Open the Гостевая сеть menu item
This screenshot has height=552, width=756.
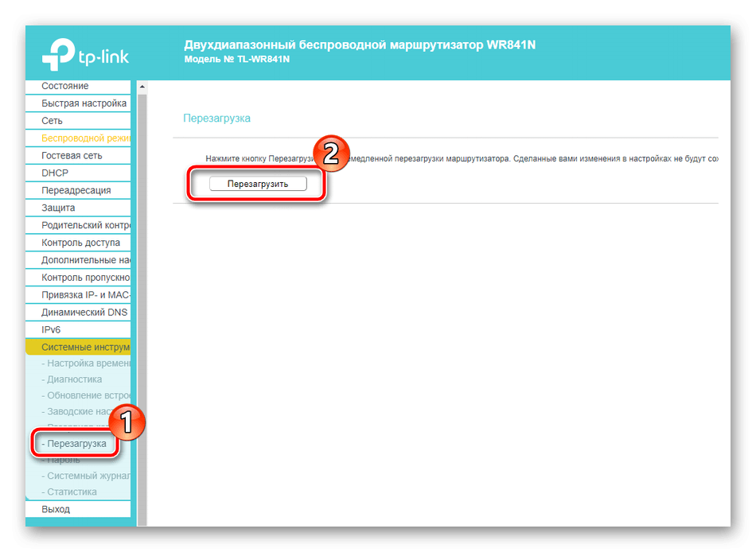[72, 156]
